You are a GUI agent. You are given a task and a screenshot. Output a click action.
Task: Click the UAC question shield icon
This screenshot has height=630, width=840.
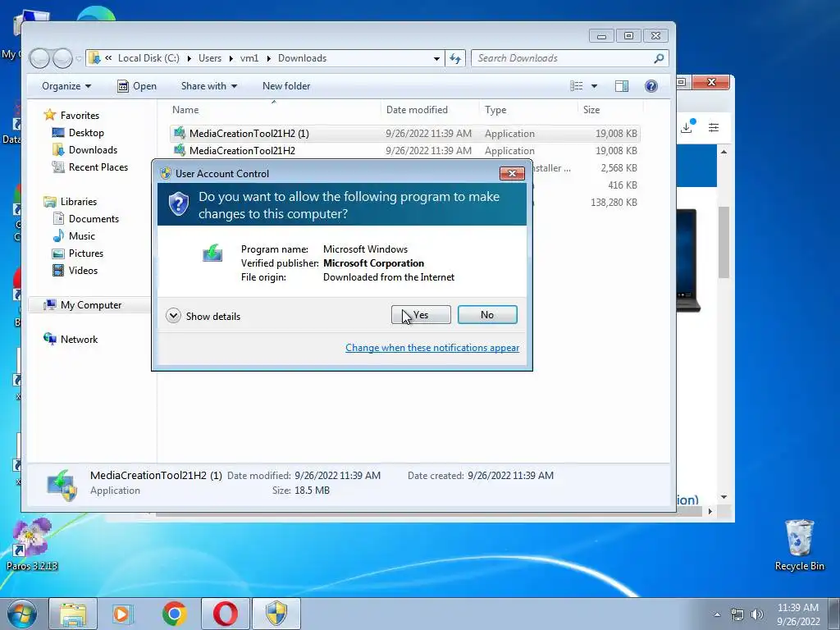[179, 204]
